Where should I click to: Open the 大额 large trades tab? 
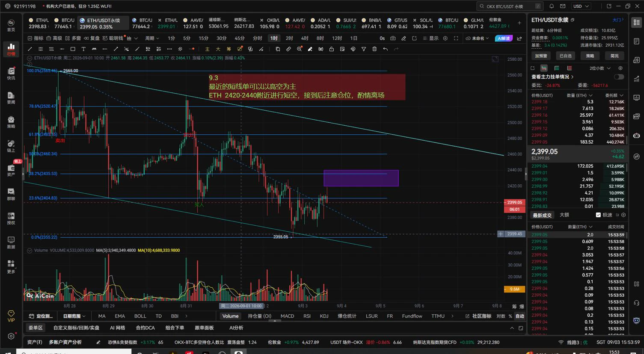pyautogui.click(x=564, y=215)
